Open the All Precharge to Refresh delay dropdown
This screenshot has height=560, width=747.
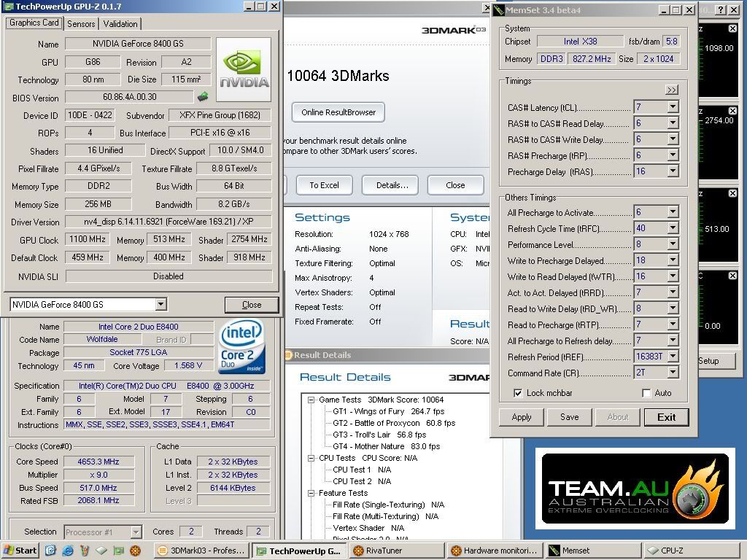673,341
